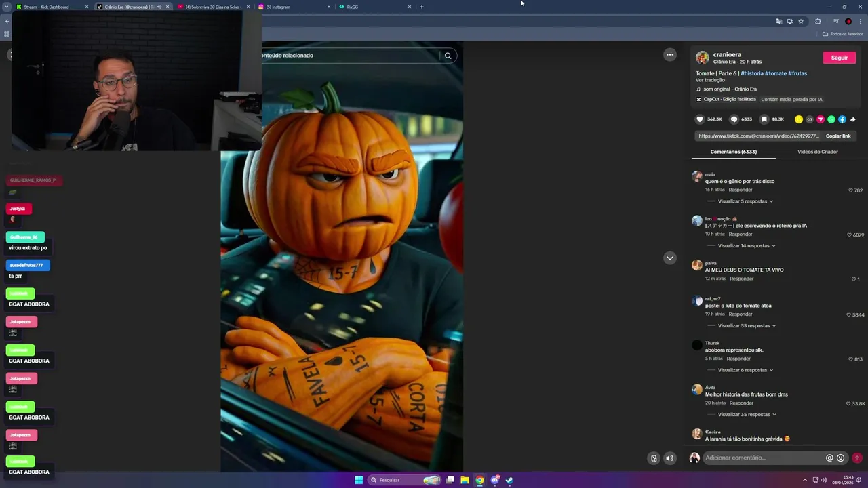868x488 pixels.
Task: Open comments via the speech bubble icon
Action: click(734, 119)
